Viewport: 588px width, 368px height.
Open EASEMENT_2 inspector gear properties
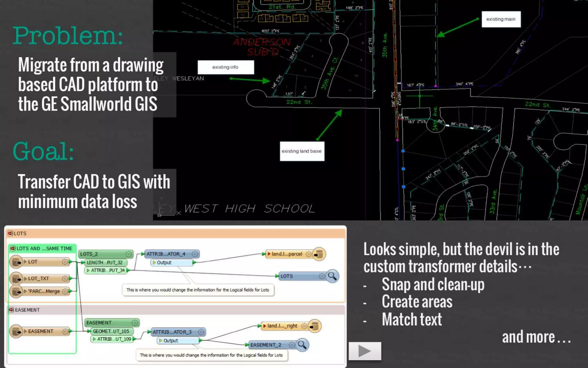tap(292, 345)
